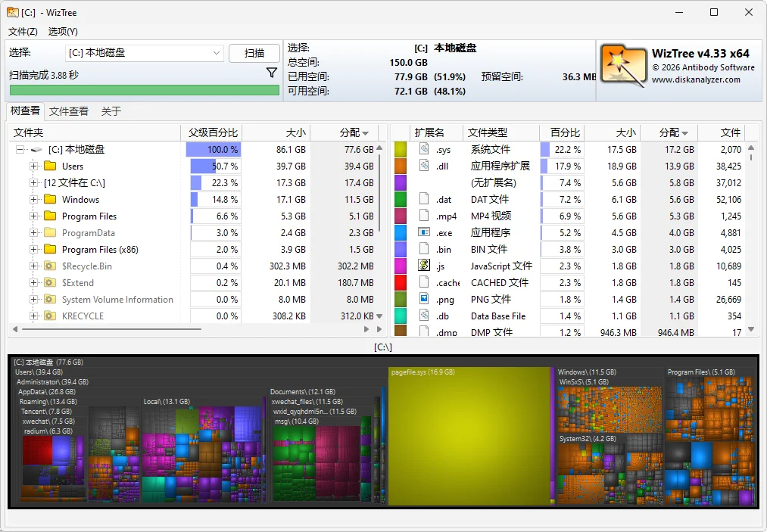The width and height of the screenshot is (767, 532).
Task: Click the Windows folder icon
Action: (x=50, y=199)
